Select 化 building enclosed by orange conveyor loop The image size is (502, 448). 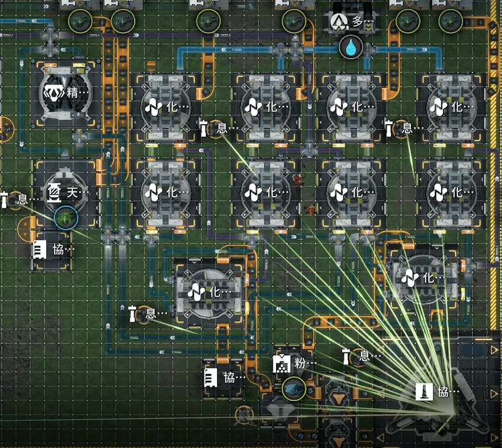[422, 278]
